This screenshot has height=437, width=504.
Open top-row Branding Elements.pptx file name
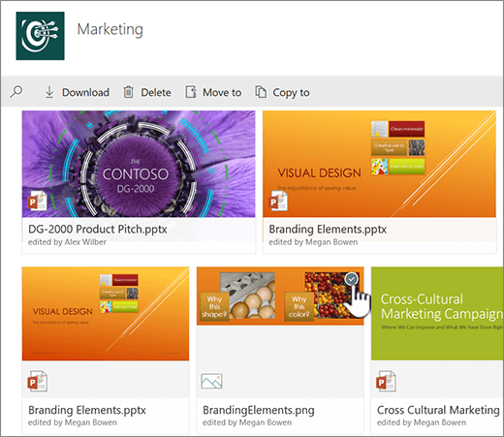328,229
